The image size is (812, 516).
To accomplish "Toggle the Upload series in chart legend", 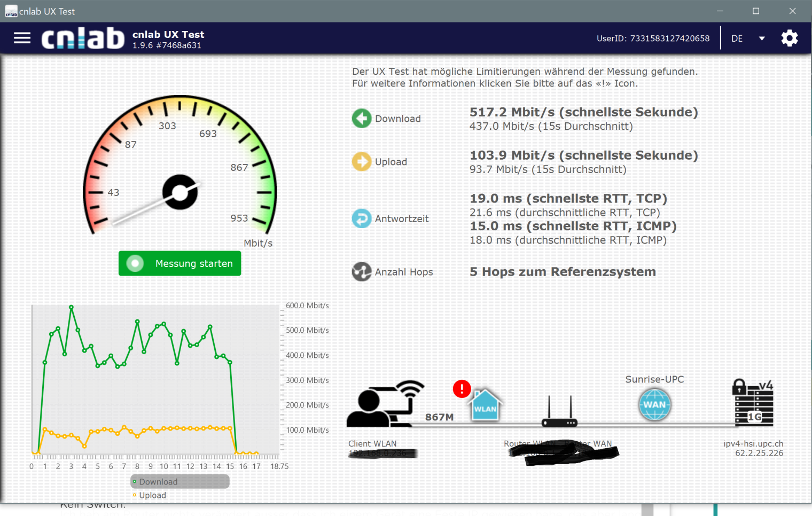I will (152, 495).
